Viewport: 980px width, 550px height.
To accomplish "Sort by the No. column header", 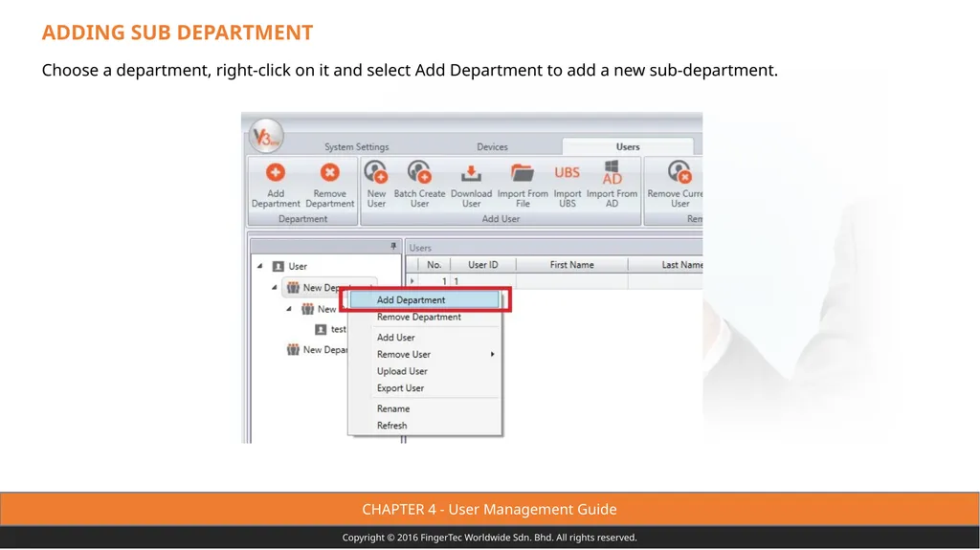I will tap(434, 265).
